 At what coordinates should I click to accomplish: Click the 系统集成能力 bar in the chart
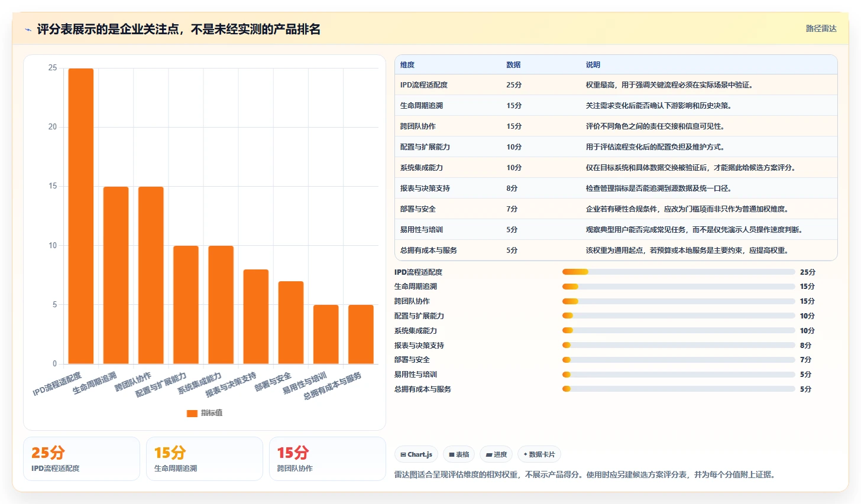[221, 305]
